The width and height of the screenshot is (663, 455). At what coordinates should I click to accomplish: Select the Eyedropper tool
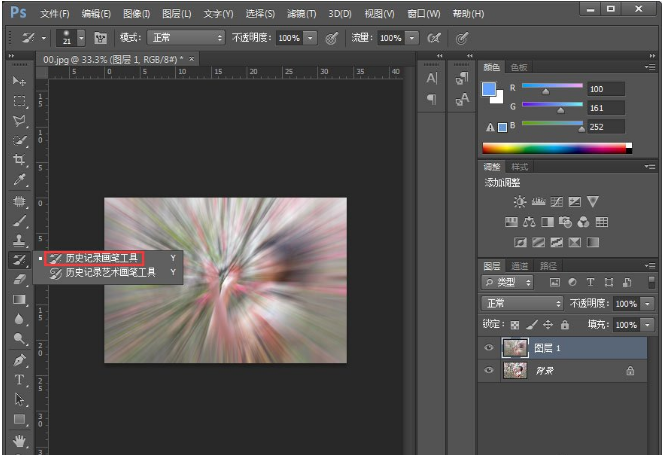[19, 180]
